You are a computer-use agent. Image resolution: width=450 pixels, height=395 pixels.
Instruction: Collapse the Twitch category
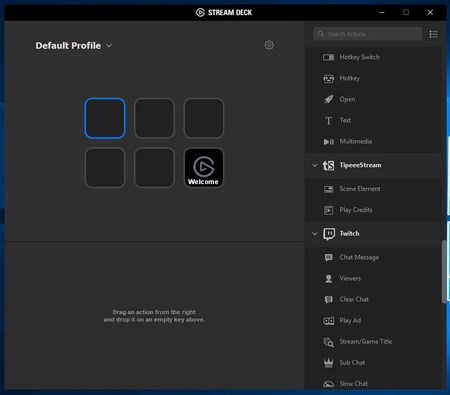click(314, 234)
